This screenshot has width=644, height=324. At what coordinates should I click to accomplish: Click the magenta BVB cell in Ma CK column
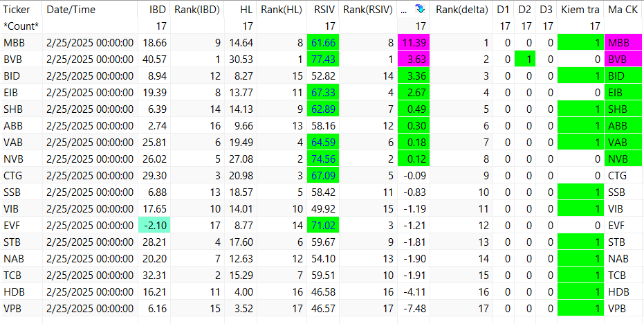[x=623, y=60]
